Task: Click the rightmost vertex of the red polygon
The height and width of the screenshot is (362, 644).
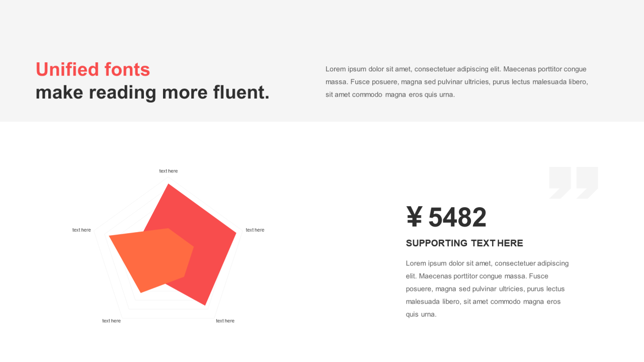Action: [235, 232]
